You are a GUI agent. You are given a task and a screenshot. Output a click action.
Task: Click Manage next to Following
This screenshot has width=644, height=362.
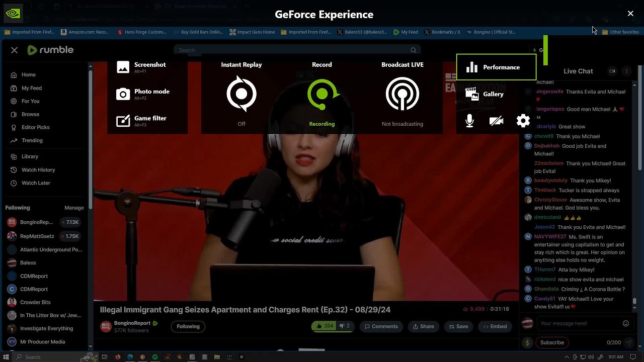pos(74,208)
